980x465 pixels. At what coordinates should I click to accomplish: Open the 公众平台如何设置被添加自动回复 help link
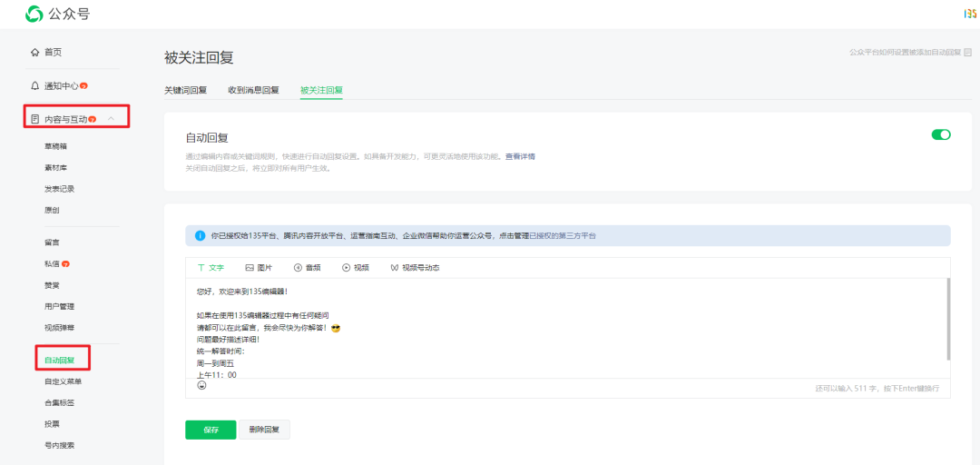[x=905, y=53]
